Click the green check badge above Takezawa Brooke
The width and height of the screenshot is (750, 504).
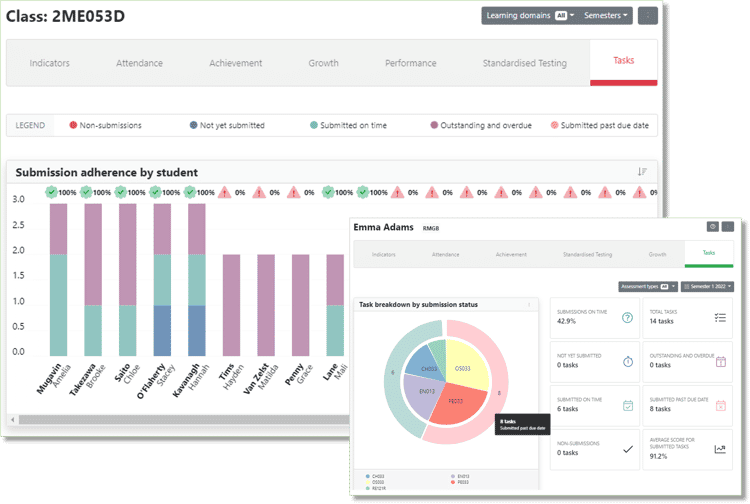pyautogui.click(x=86, y=192)
